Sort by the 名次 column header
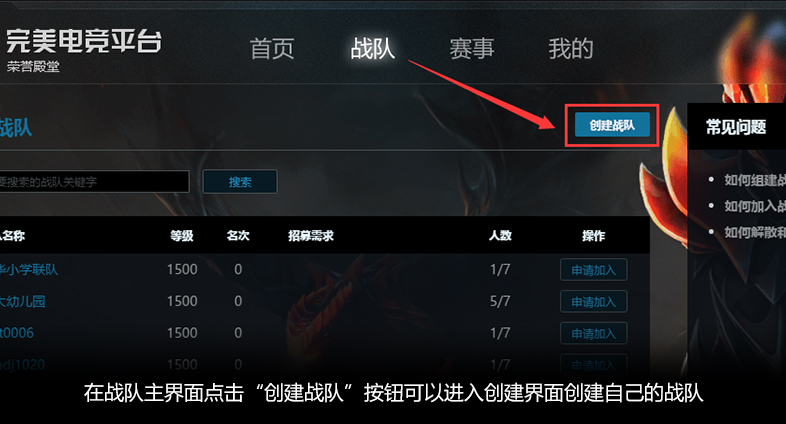Viewport: 786px width, 424px height. tap(238, 236)
